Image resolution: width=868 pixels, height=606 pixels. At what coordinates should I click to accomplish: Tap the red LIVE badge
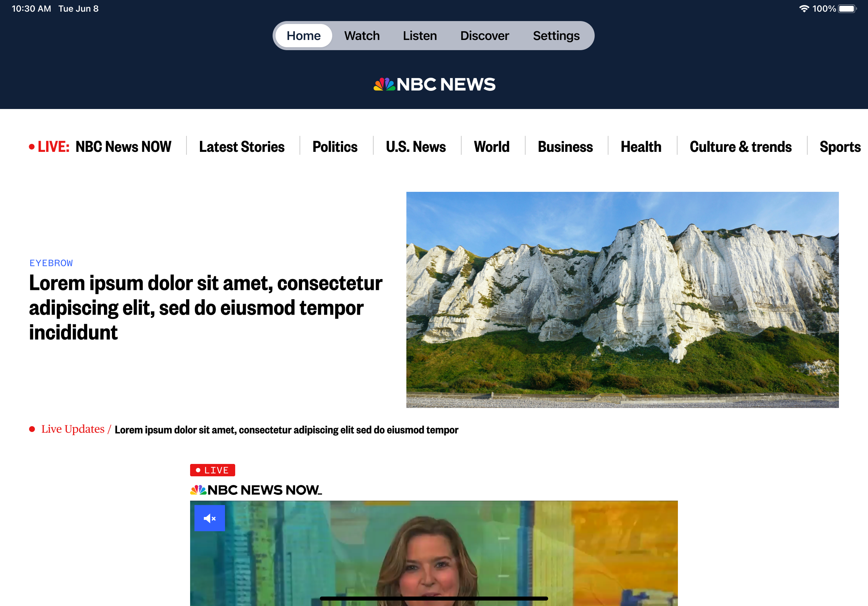tap(213, 470)
